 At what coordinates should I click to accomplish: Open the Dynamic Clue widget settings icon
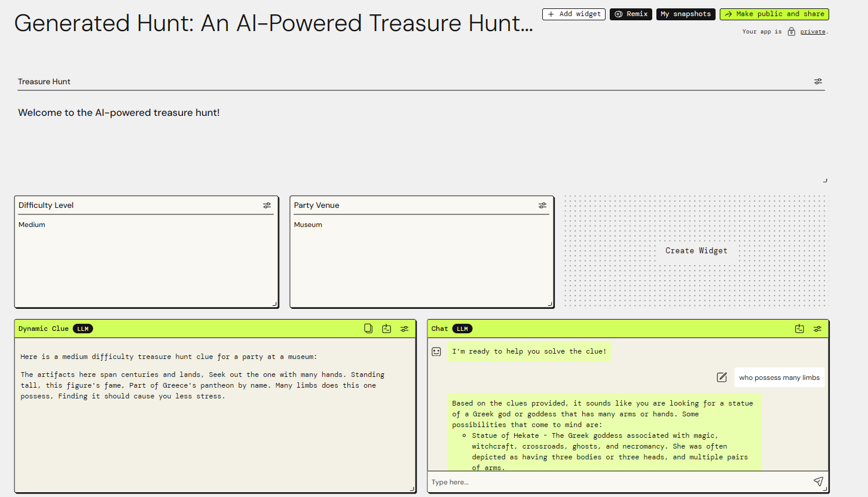[405, 329]
